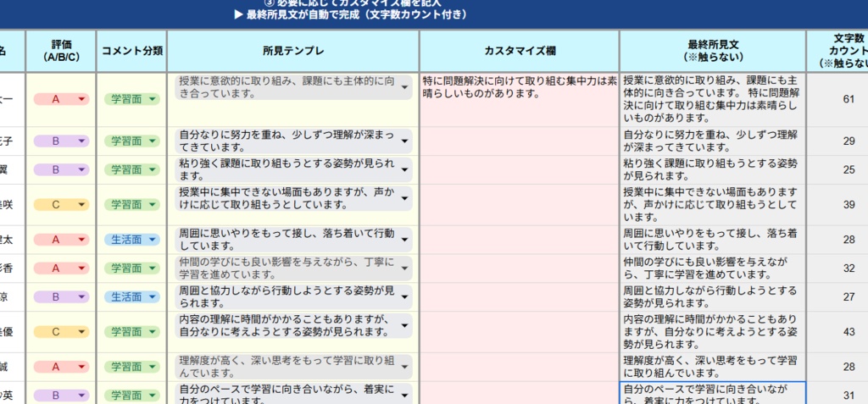The image size is (868, 404).
Task: Open the B rating dropdown in the 自分のペース row
Action: coord(61,396)
